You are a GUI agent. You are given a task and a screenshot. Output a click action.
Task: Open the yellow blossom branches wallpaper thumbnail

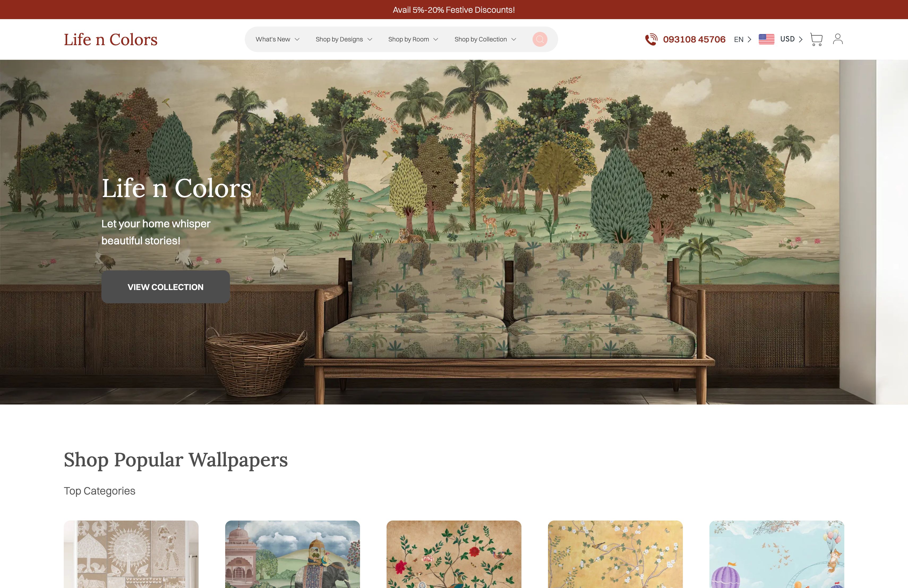tap(615, 554)
